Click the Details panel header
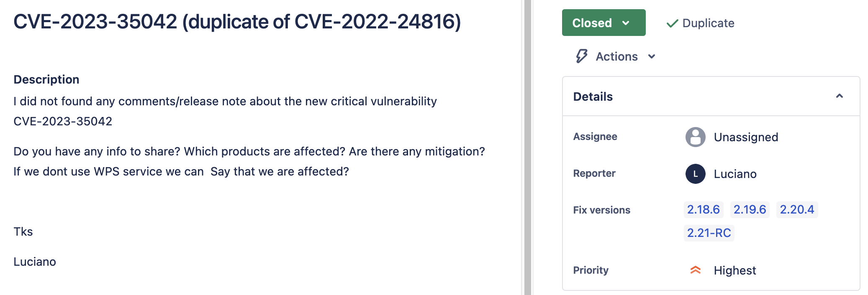Image resolution: width=868 pixels, height=295 pixels. (x=593, y=97)
